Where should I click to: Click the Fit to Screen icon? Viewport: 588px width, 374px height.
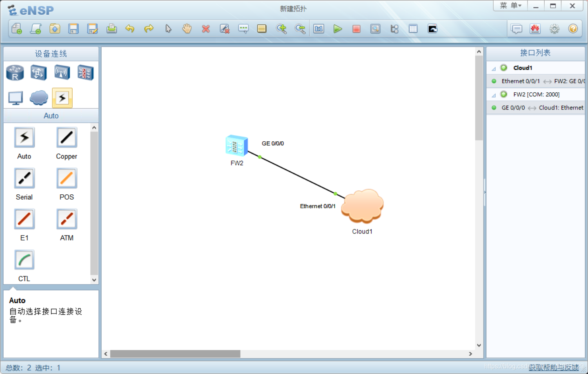[x=319, y=29]
